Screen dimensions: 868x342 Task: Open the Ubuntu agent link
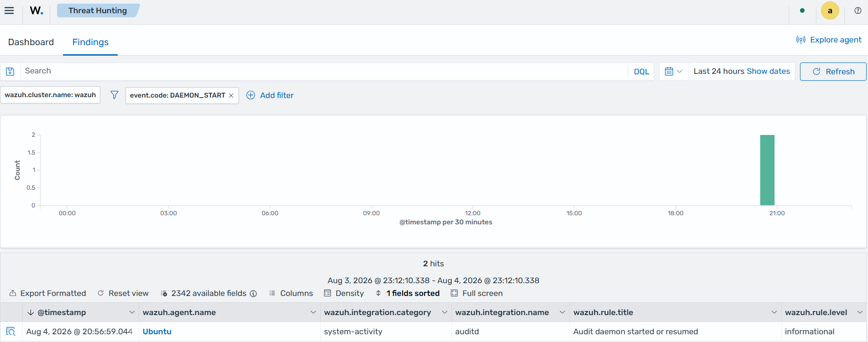point(157,332)
